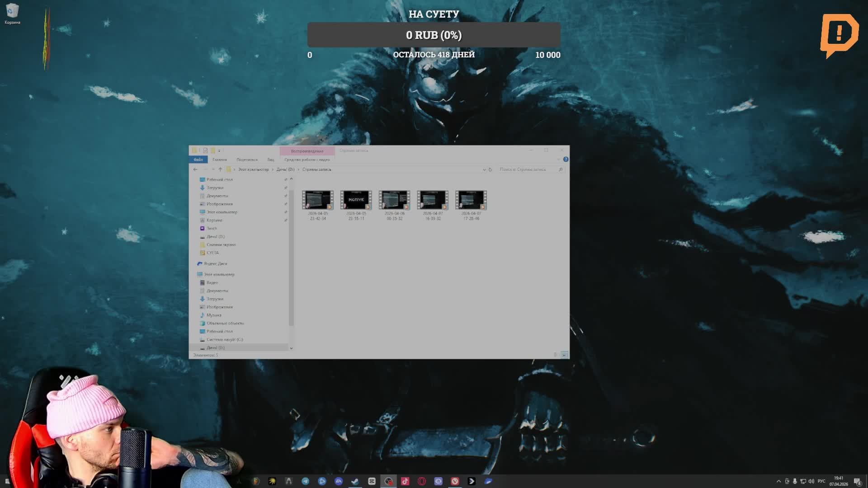Click the refresh icon in address bar
This screenshot has height=488, width=868.
(490, 169)
